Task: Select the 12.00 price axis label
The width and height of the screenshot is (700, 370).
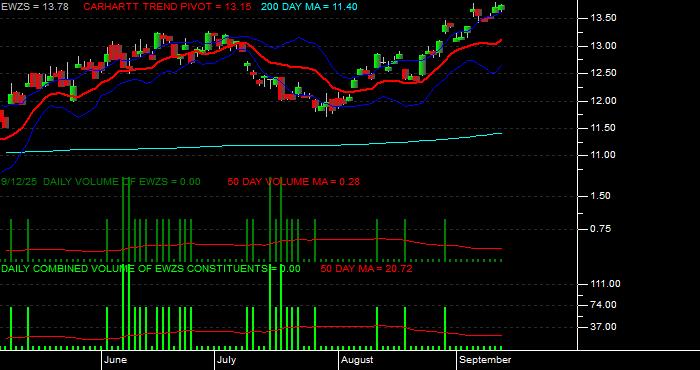Action: (x=603, y=101)
